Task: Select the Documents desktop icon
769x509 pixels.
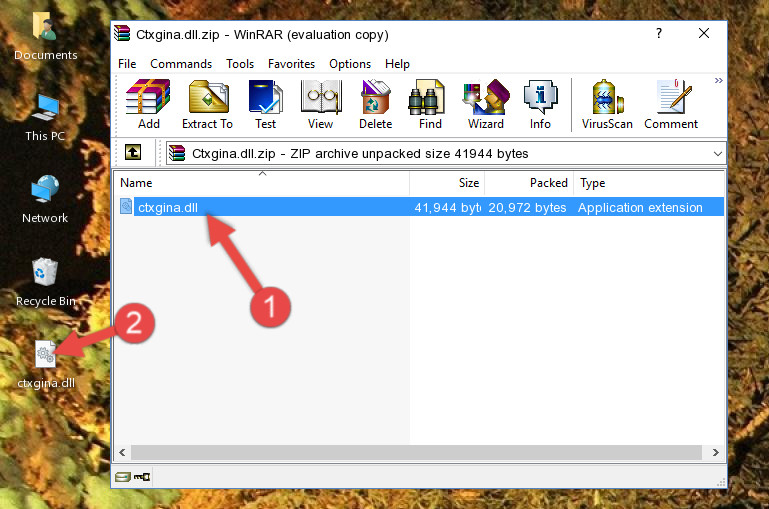Action: pos(45,36)
